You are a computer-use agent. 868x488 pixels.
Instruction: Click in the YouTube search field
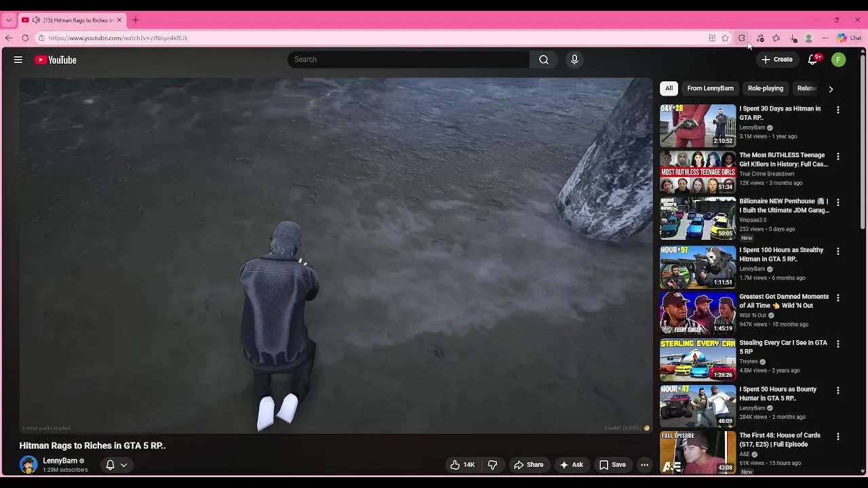pos(408,60)
